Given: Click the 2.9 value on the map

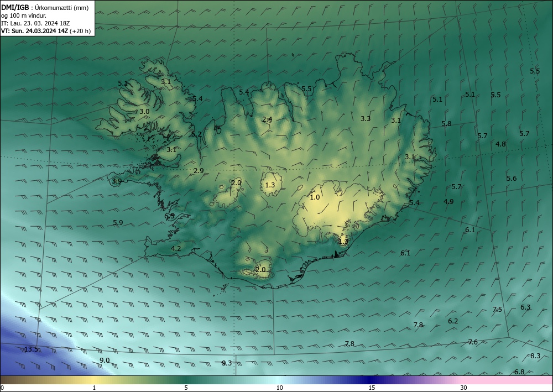Looking at the screenshot, I should (x=199, y=171).
